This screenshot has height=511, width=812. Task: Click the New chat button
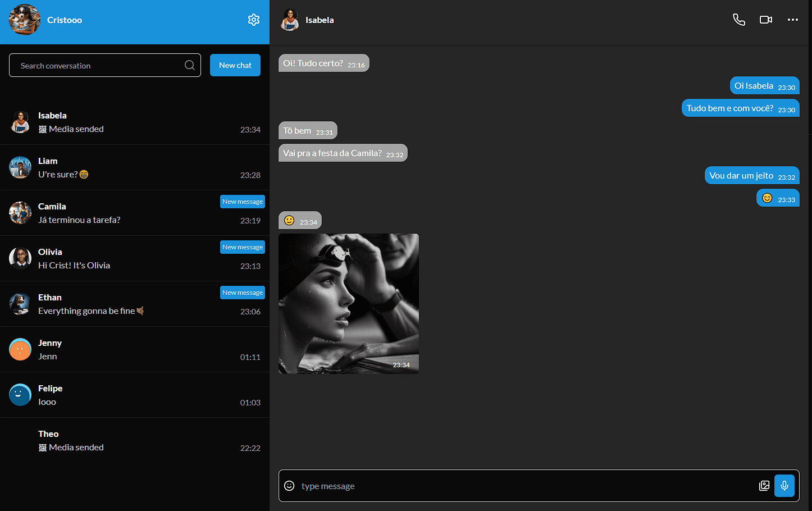pos(235,65)
